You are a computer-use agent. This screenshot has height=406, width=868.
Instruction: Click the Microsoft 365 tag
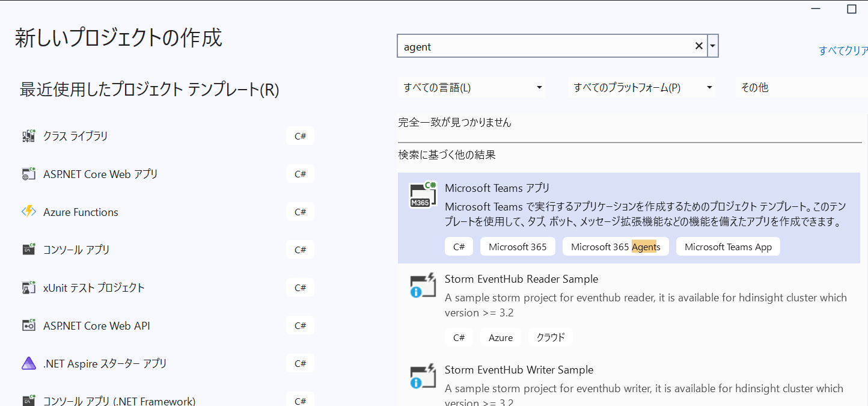coord(518,247)
